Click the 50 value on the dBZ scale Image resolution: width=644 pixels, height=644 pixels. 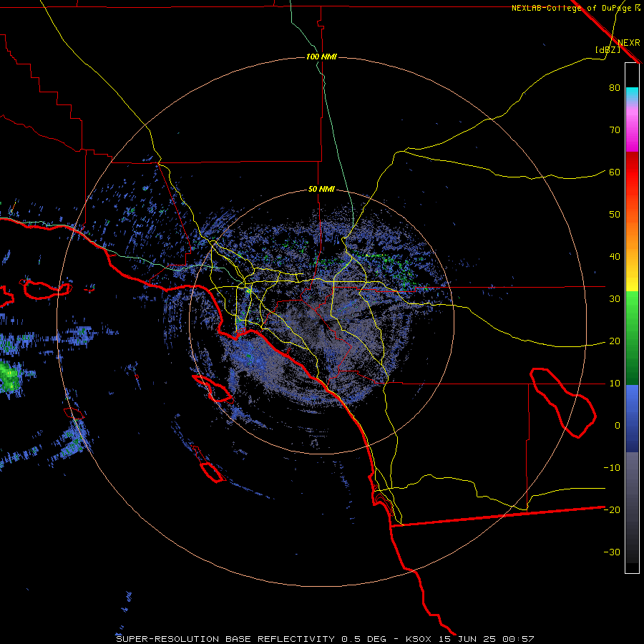[615, 215]
